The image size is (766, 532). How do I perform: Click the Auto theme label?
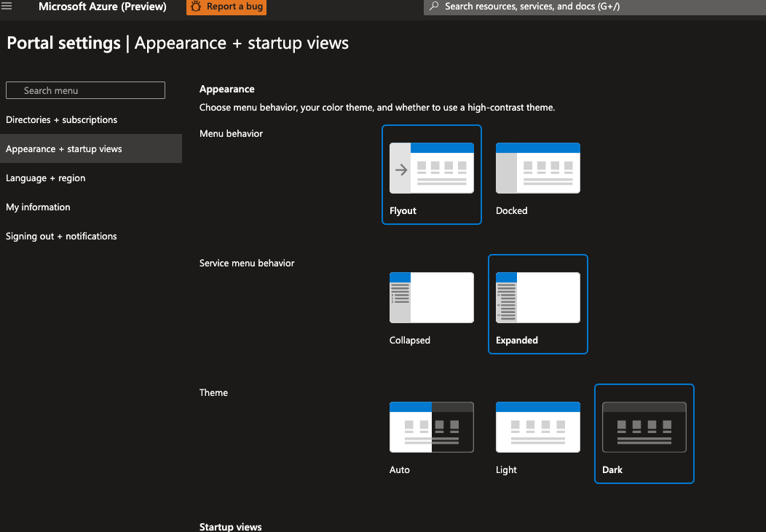399,470
